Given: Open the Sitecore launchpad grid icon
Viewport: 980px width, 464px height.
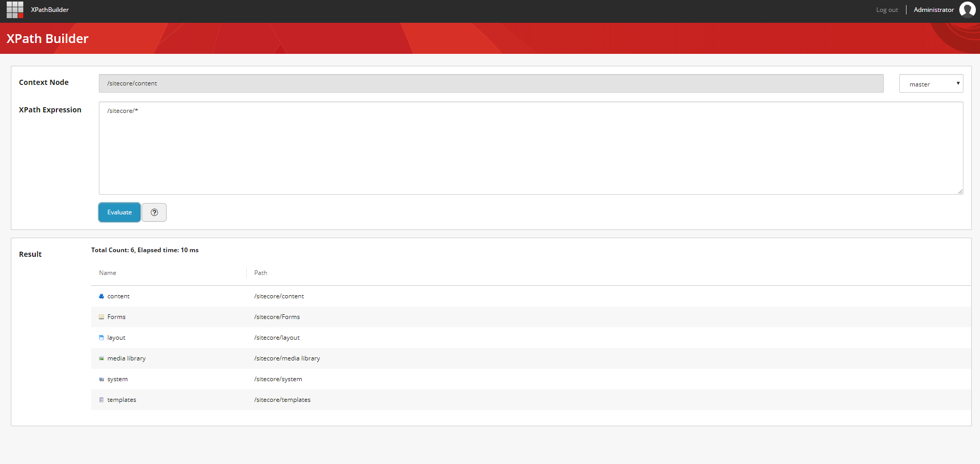Looking at the screenshot, I should 15,10.
